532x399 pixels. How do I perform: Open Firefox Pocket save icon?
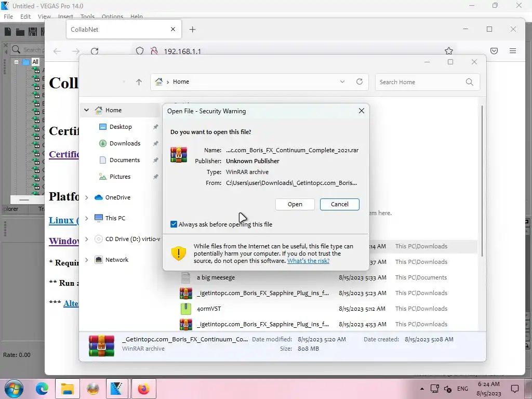point(494,51)
